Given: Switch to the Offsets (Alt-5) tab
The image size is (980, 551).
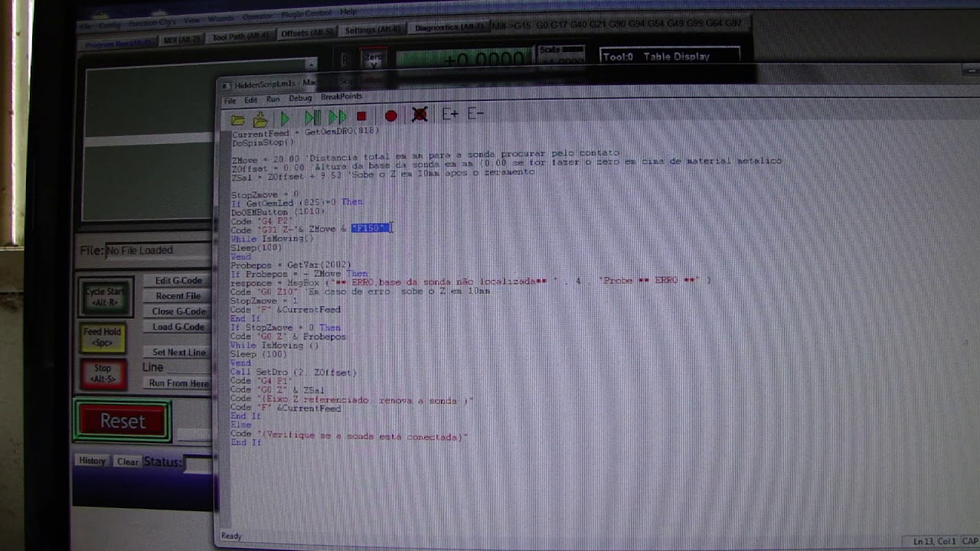Looking at the screenshot, I should click(x=307, y=33).
